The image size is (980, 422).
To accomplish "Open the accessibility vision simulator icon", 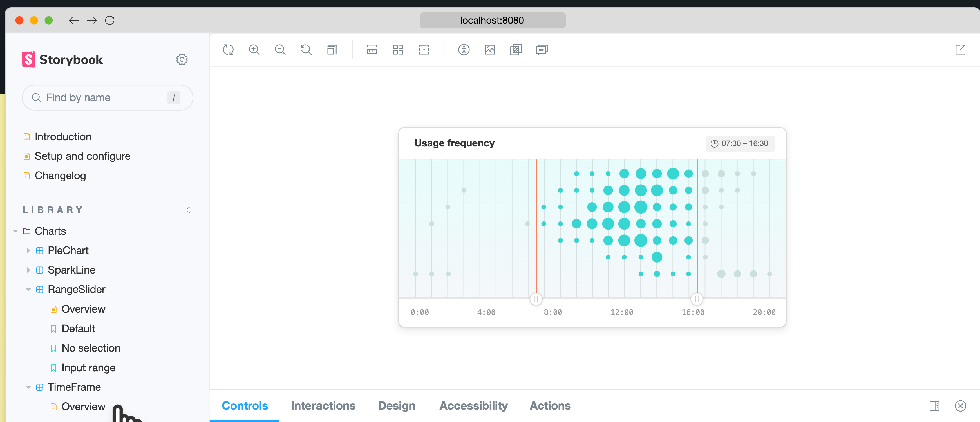I will [x=464, y=50].
